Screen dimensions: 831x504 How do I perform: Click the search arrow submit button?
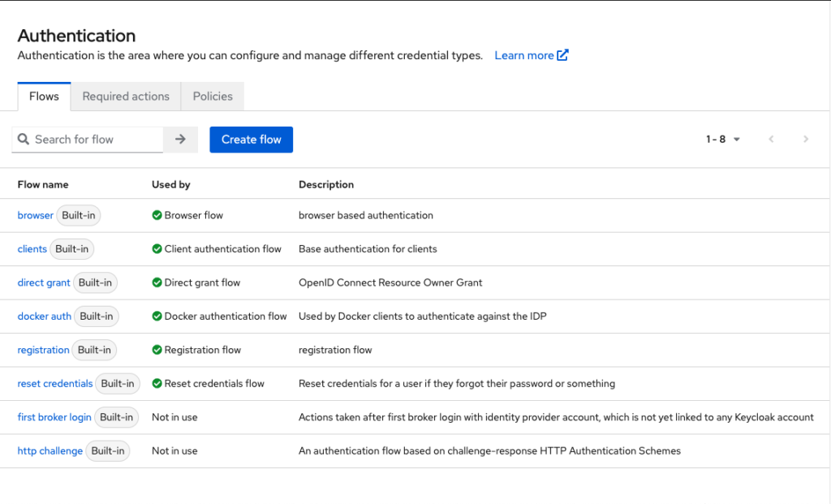pyautogui.click(x=180, y=140)
